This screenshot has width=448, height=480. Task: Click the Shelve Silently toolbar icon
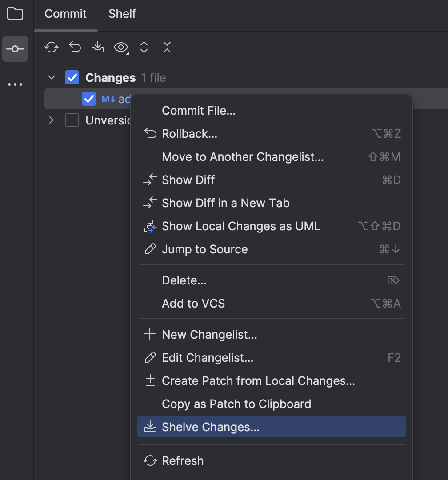[x=97, y=47]
